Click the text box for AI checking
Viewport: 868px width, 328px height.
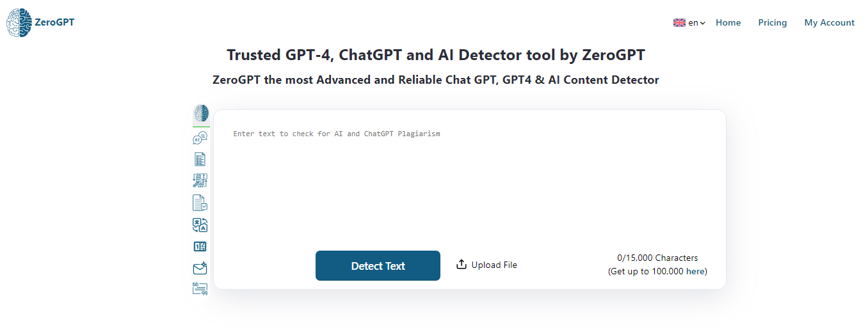[469, 179]
